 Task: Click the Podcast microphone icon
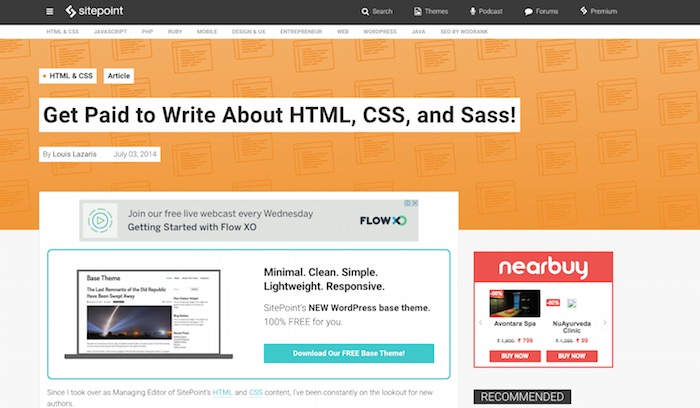[472, 11]
